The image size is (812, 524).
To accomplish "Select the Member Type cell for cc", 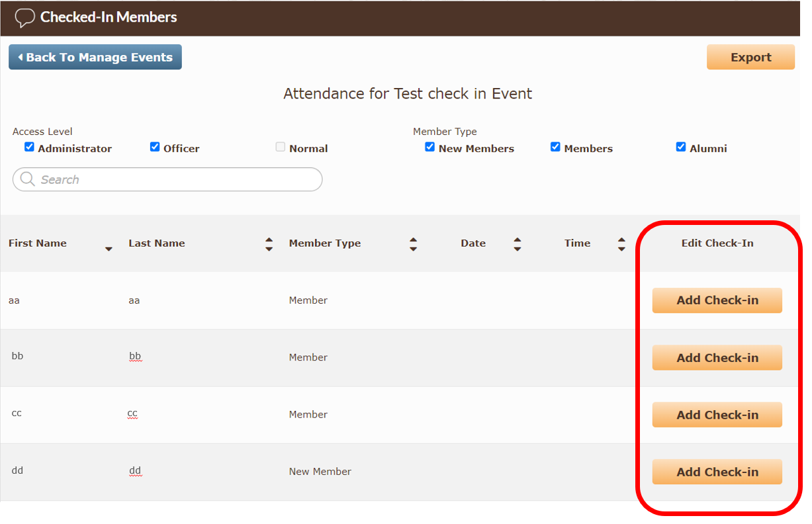I will (308, 414).
